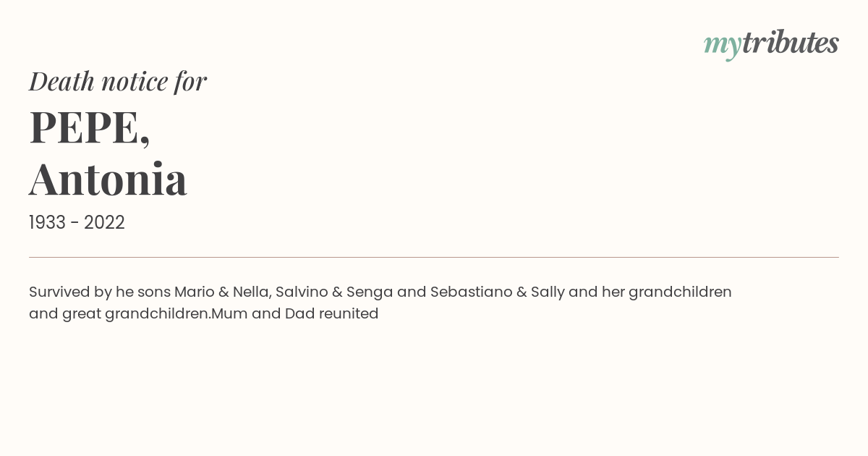The height and width of the screenshot is (456, 868).
Task: Click the surname "PEPE," text
Action: 90,127
